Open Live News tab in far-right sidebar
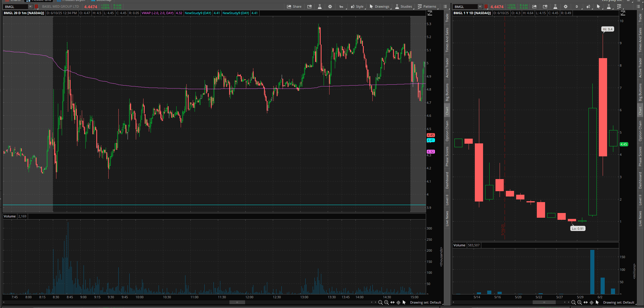 pyautogui.click(x=640, y=218)
